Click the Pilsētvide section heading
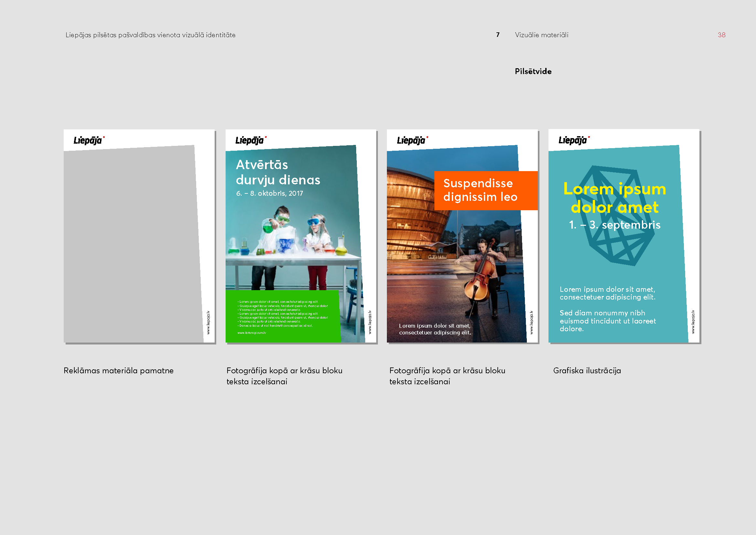 [x=533, y=71]
